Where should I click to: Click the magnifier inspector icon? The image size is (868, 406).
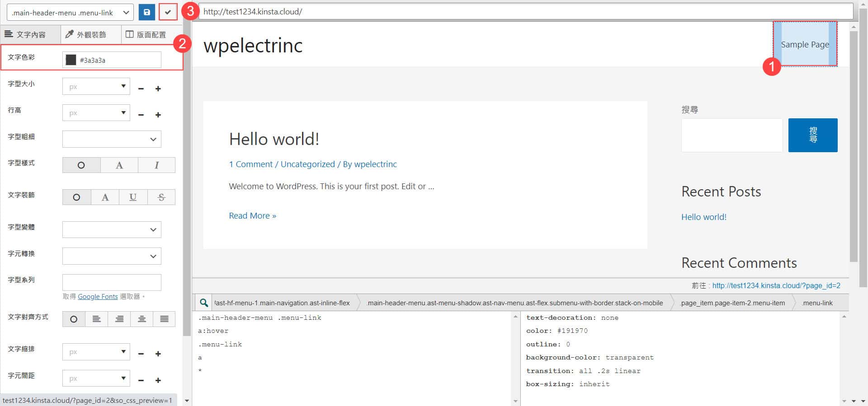(204, 303)
